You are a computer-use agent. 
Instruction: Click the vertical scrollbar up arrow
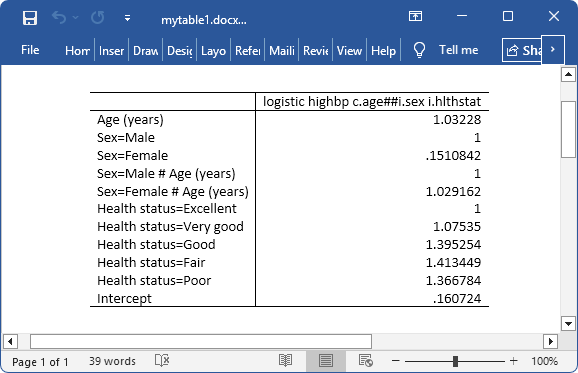[568, 75]
